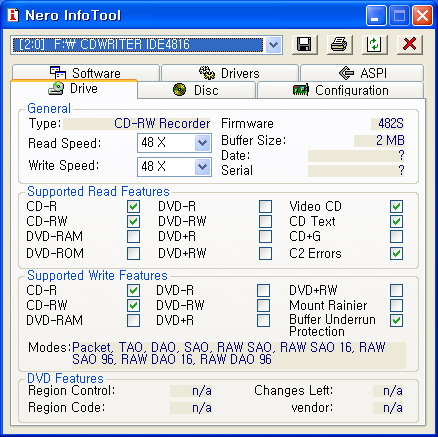Expand the drive selection dropdown
Viewport: 438px width, 437px height.
pyautogui.click(x=273, y=45)
